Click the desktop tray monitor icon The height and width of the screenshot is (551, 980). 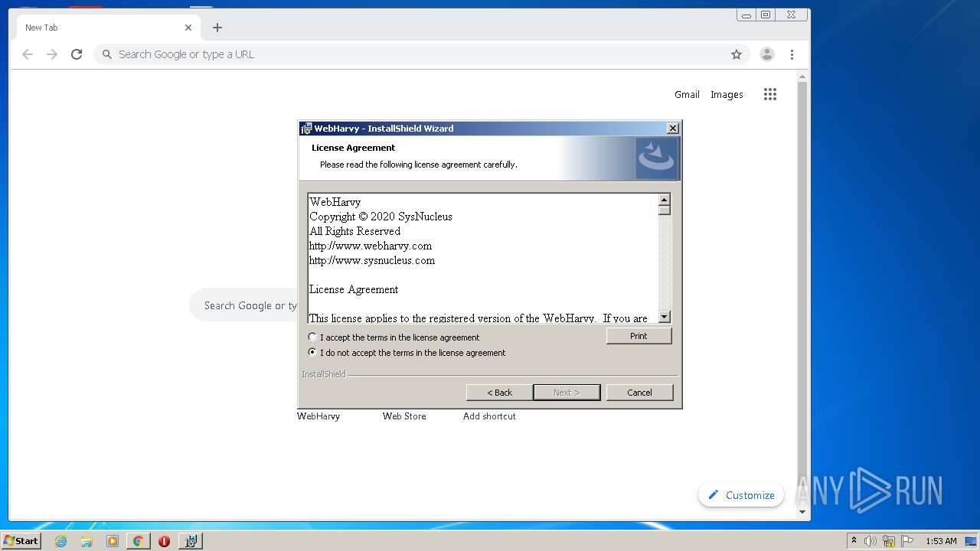[971, 541]
